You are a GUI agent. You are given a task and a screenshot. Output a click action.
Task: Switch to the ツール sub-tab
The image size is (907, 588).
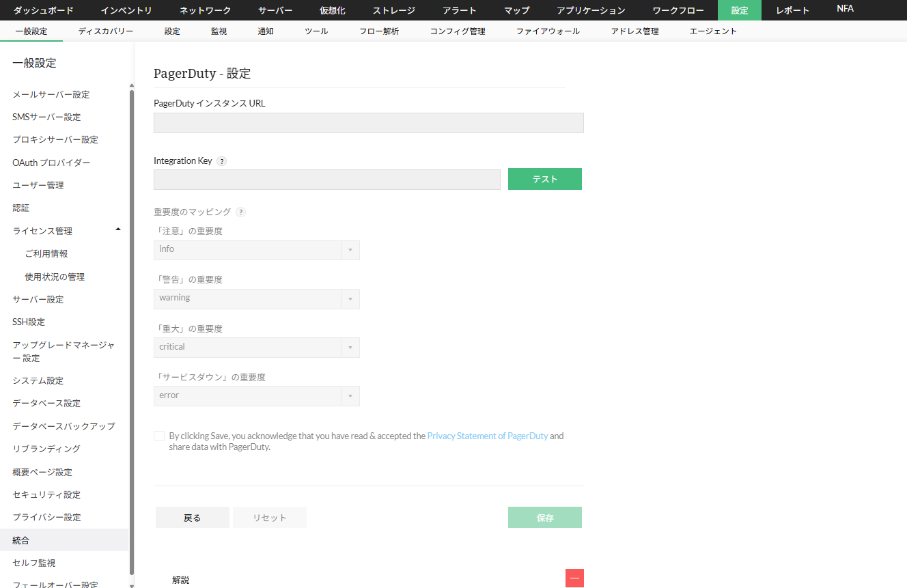click(x=316, y=31)
